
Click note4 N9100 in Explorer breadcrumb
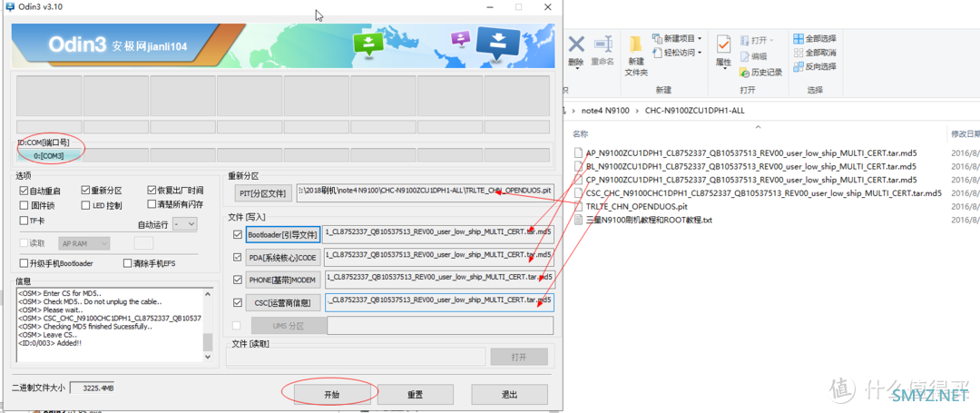coord(603,111)
